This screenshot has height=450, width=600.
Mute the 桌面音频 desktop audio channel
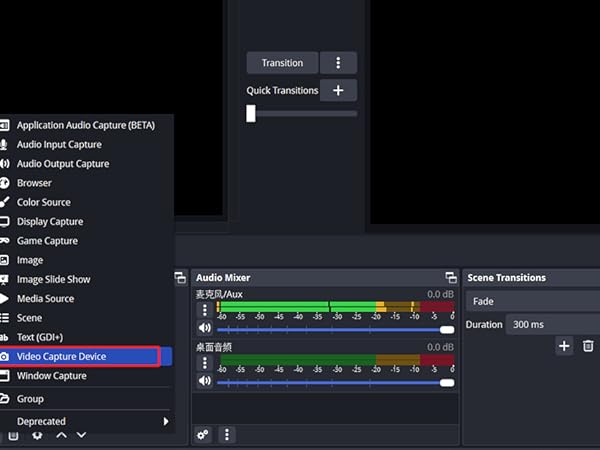point(205,381)
